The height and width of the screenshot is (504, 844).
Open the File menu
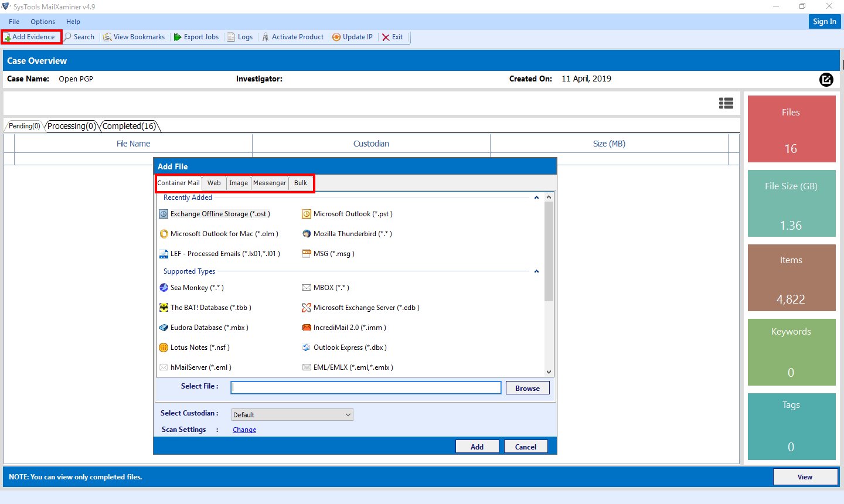pyautogui.click(x=14, y=22)
